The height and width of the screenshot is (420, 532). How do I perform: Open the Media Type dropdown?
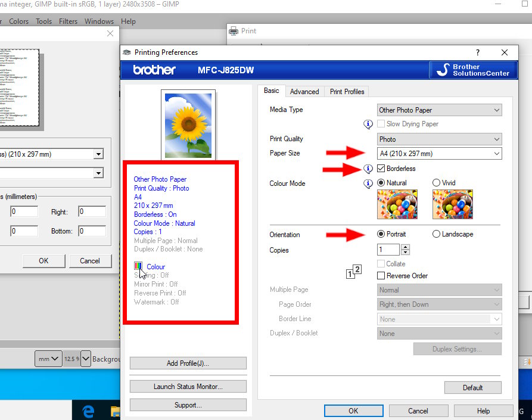point(440,110)
